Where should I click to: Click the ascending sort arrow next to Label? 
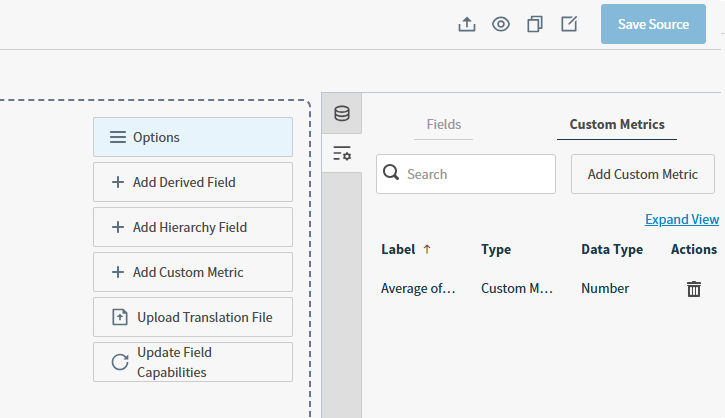click(427, 249)
